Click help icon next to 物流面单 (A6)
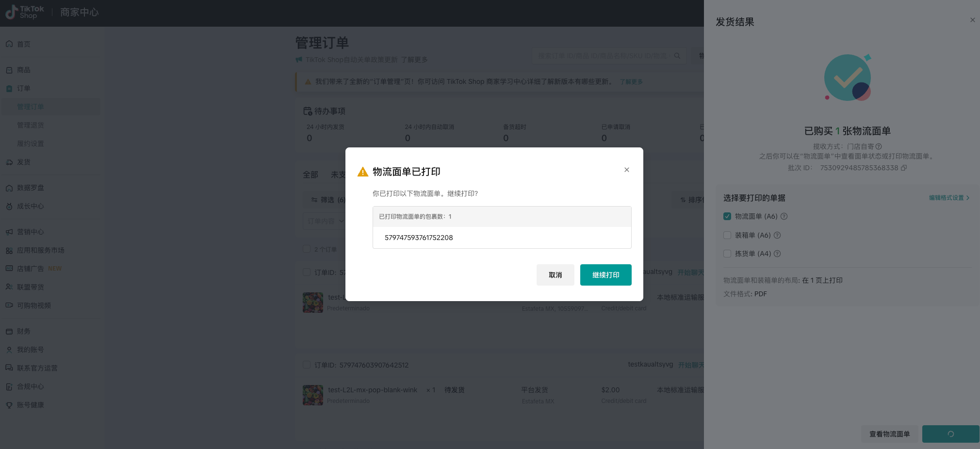The width and height of the screenshot is (980, 449). 784,216
